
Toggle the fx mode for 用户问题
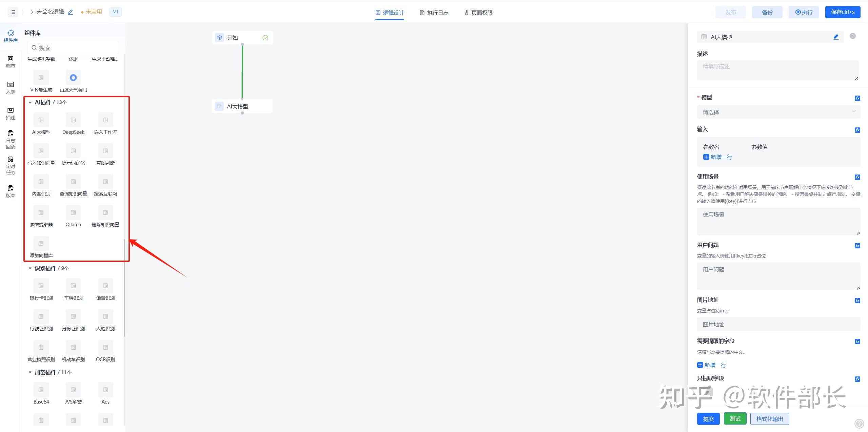(x=857, y=246)
